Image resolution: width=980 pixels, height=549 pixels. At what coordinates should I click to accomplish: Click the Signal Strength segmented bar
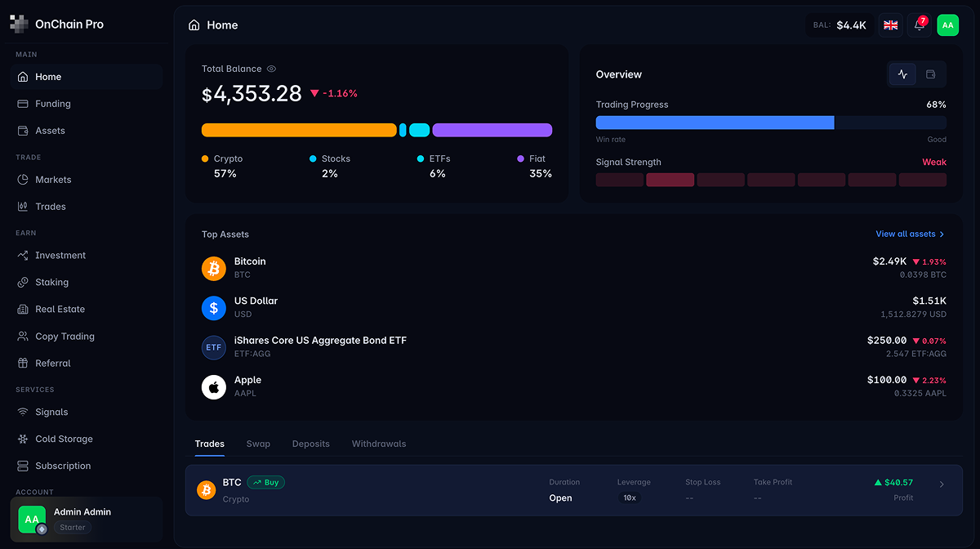tap(771, 180)
